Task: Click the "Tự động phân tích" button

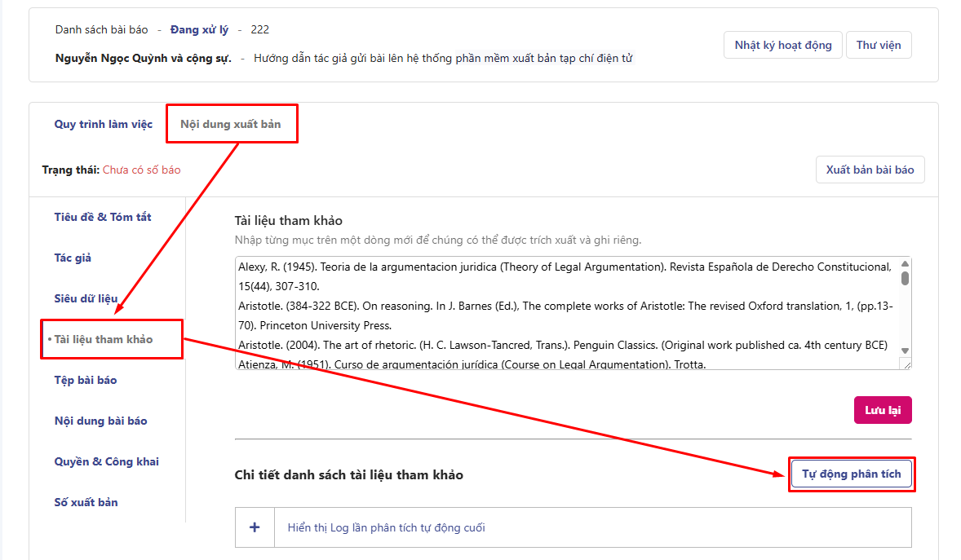Action: coord(851,474)
